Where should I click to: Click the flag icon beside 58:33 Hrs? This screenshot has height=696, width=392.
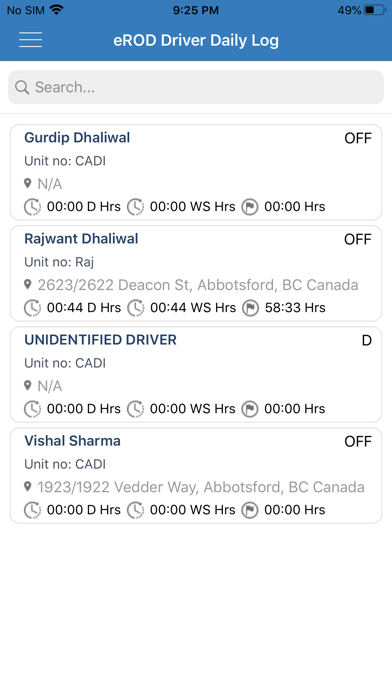pyautogui.click(x=250, y=308)
